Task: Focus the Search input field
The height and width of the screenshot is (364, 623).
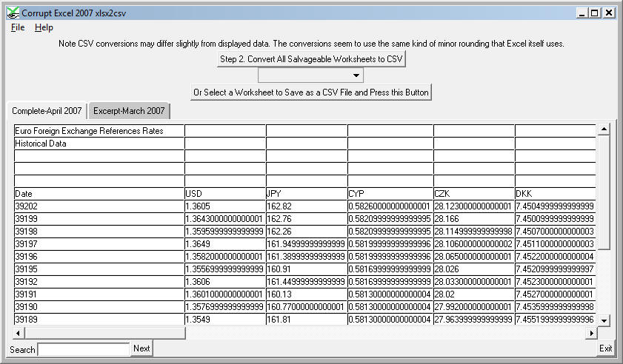Action: [x=84, y=350]
